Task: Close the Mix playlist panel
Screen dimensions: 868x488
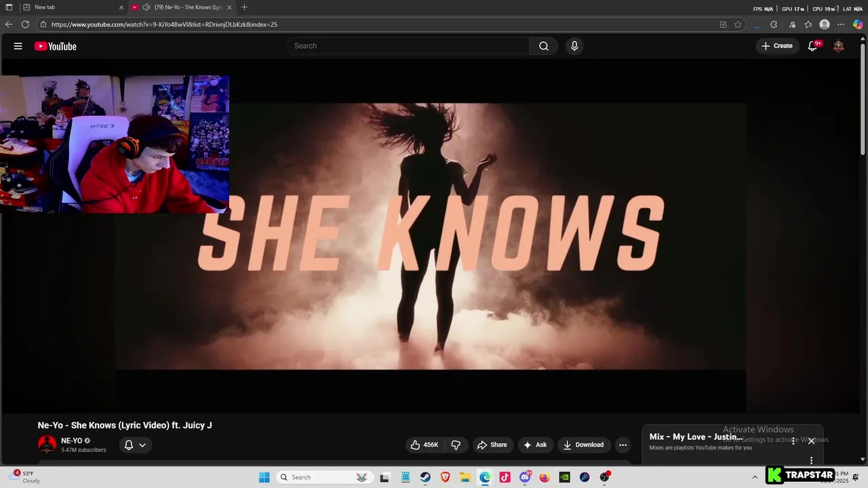Action: pyautogui.click(x=811, y=441)
